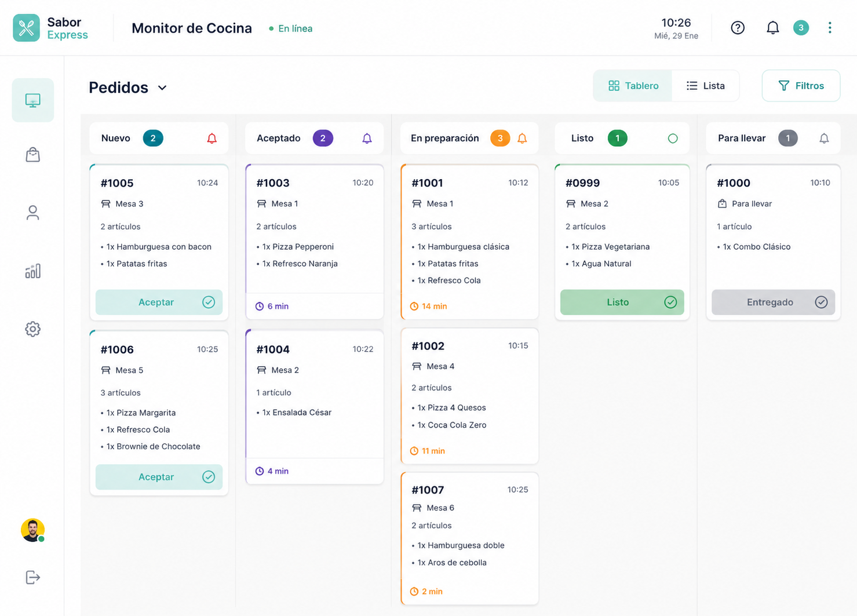Click the Nuevo column header label
857x616 pixels.
point(116,138)
